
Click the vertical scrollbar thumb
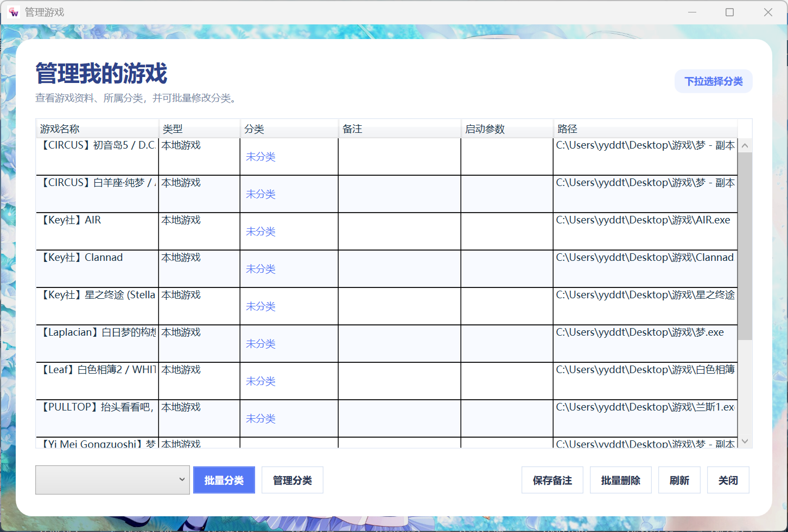745,246
